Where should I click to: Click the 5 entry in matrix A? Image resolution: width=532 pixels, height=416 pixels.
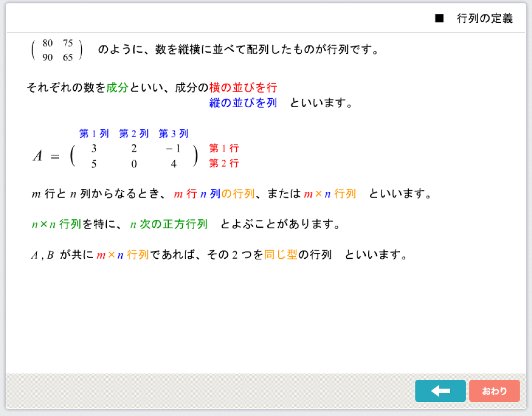point(94,164)
